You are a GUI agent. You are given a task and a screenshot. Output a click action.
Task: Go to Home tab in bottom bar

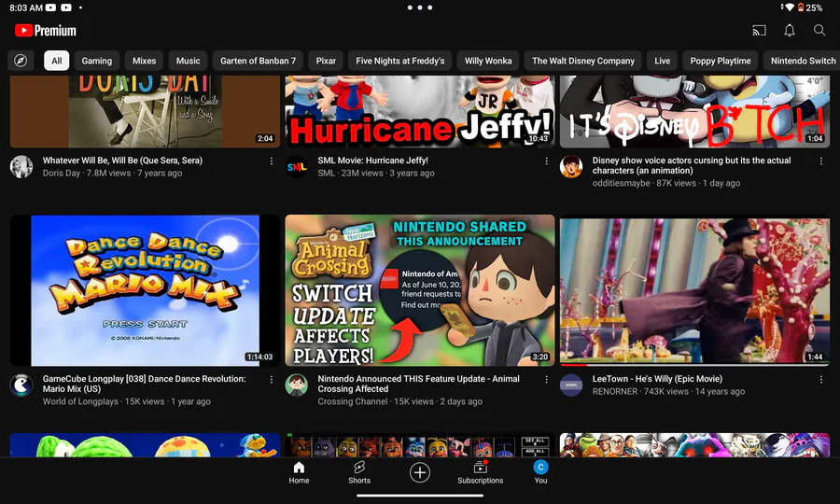pos(299,472)
